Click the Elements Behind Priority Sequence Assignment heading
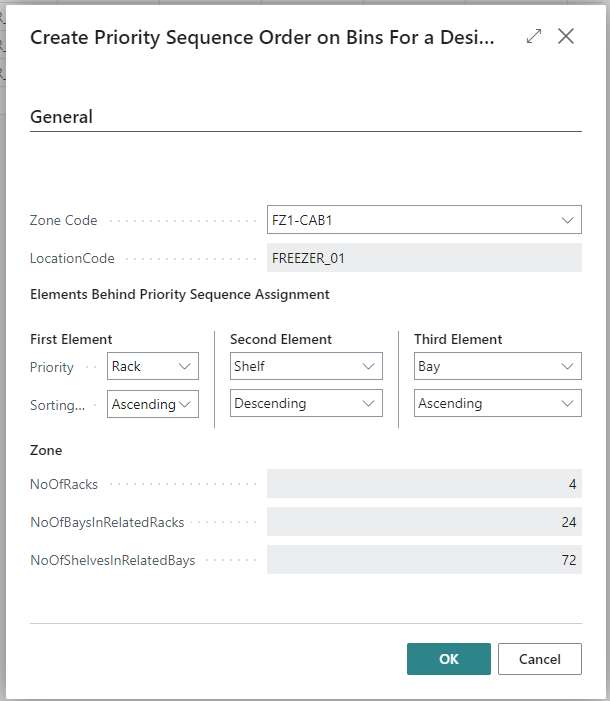Image resolution: width=610 pixels, height=701 pixels. pos(180,295)
